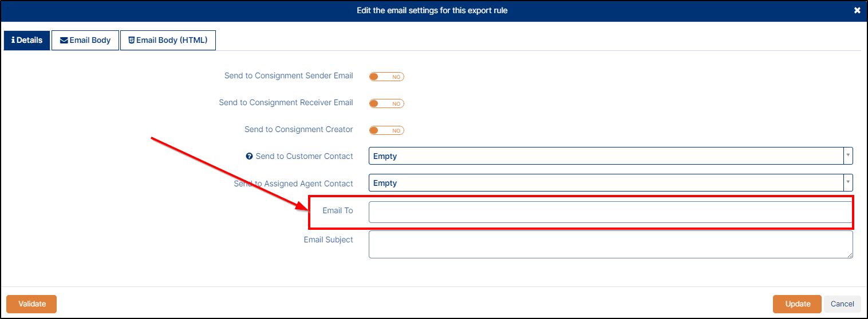This screenshot has width=868, height=319.
Task: Click the Send to Customer Contact label
Action: click(304, 157)
